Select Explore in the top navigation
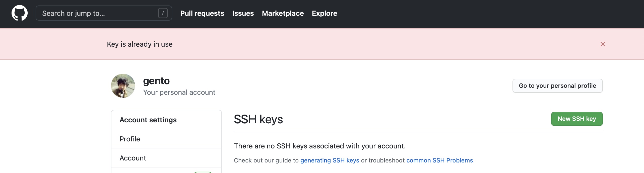644x173 pixels. coord(324,13)
